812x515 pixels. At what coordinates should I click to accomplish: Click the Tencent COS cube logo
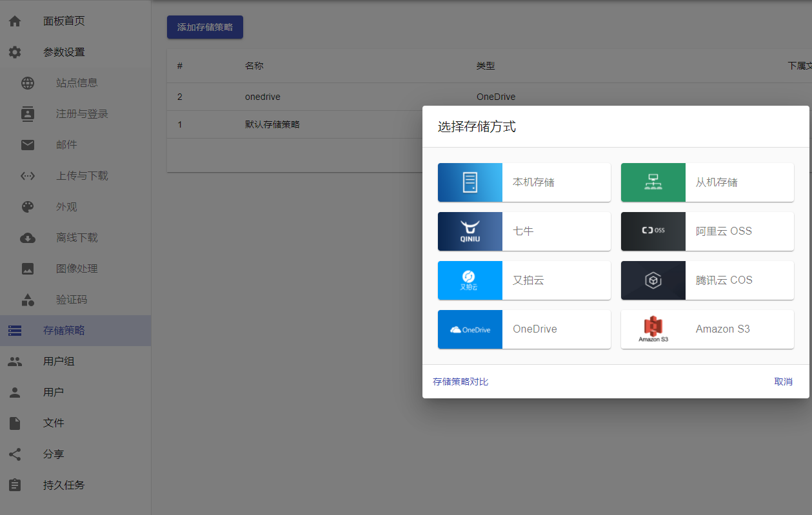(x=653, y=280)
